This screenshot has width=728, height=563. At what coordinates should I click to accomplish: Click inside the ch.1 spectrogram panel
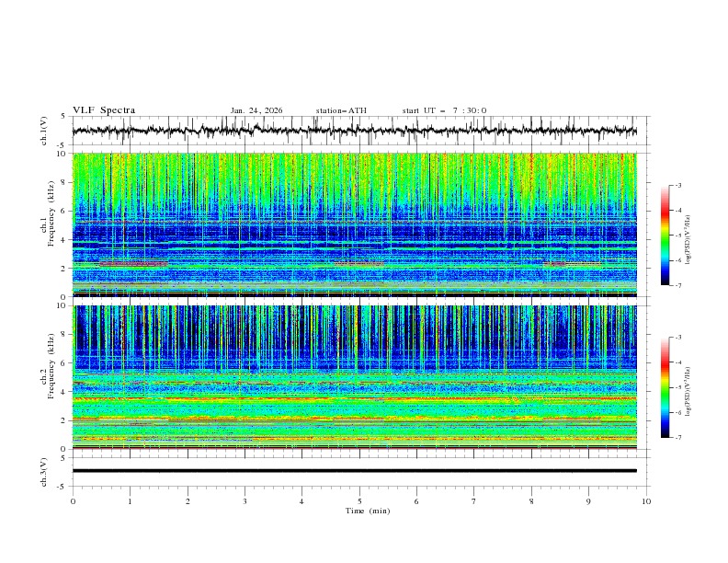point(358,224)
